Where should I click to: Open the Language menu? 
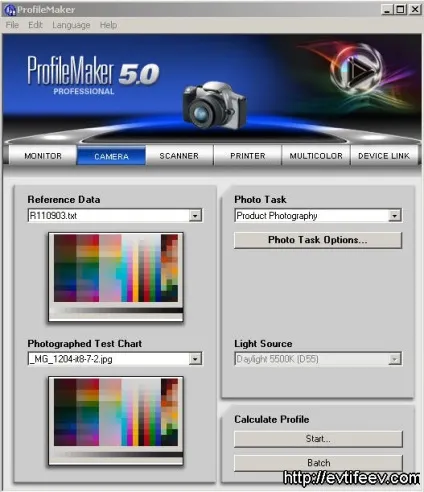coord(71,25)
